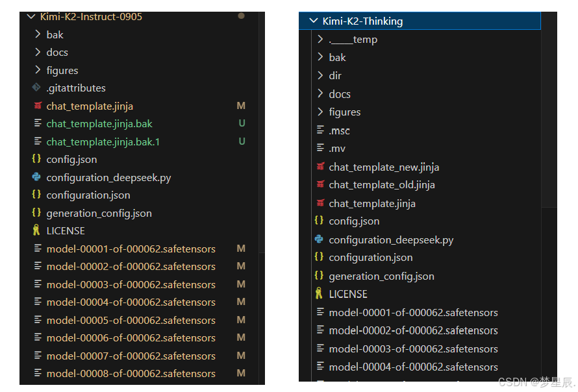578x392 pixels.
Task: Expand figures folder in Kimi-K2-Thinking panel
Action: 320,112
